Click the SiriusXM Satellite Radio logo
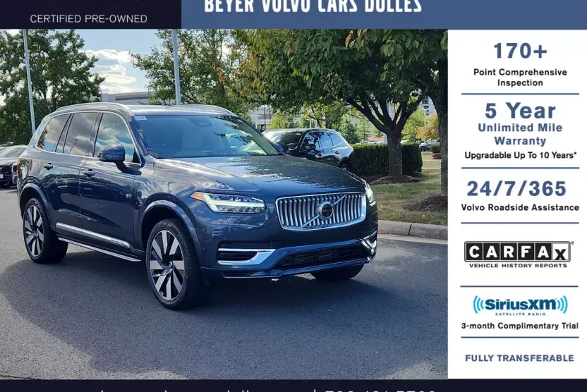 point(520,305)
